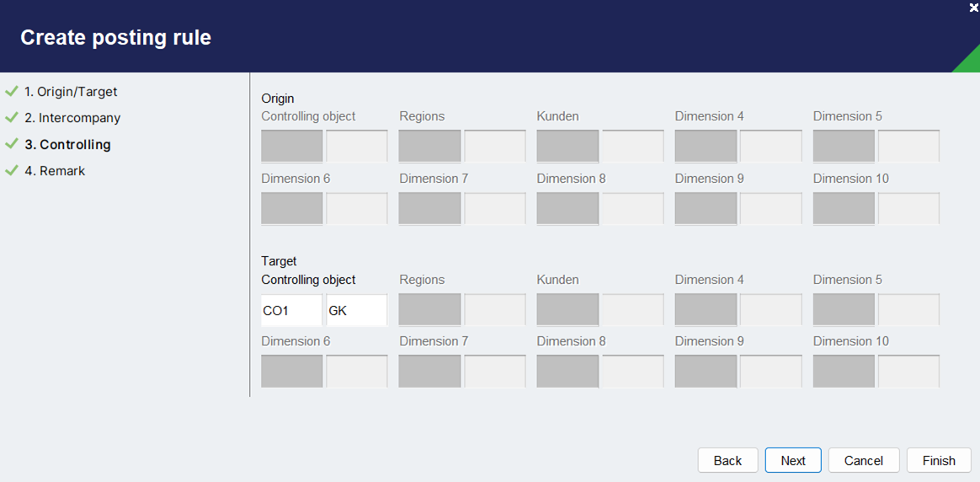Screen dimensions: 980x482
Task: Click Target Dimension 6 first field
Action: point(291,372)
